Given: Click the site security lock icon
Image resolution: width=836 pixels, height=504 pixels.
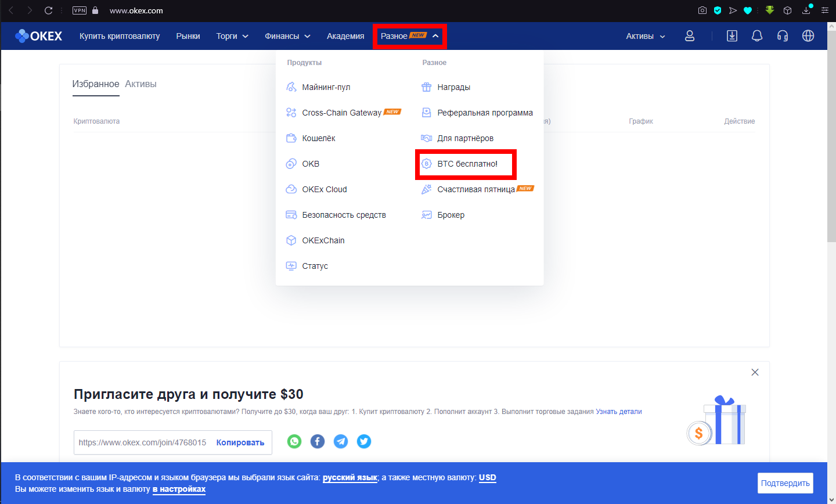Looking at the screenshot, I should tap(95, 10).
